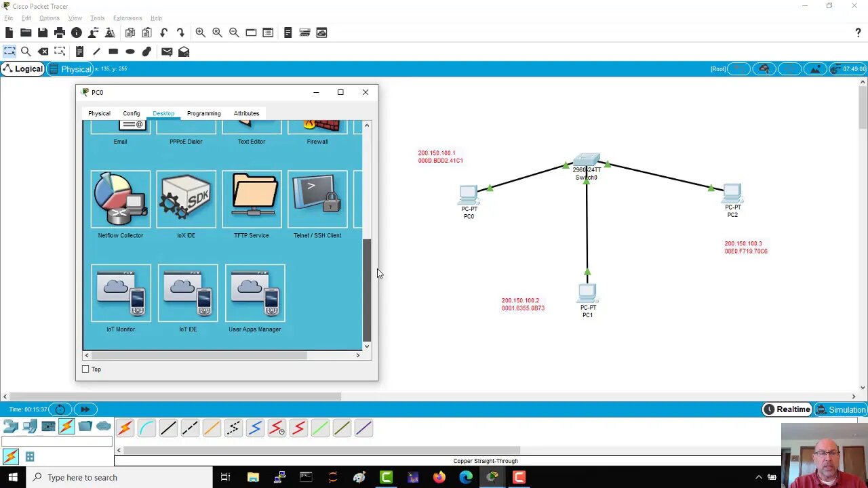Open Firefox from the taskbar
The height and width of the screenshot is (488, 868).
click(x=439, y=477)
